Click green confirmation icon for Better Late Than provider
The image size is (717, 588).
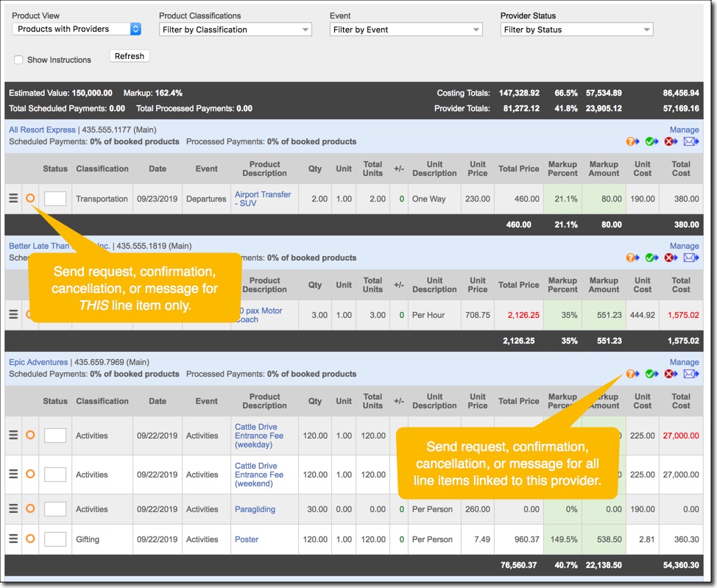pyautogui.click(x=651, y=258)
